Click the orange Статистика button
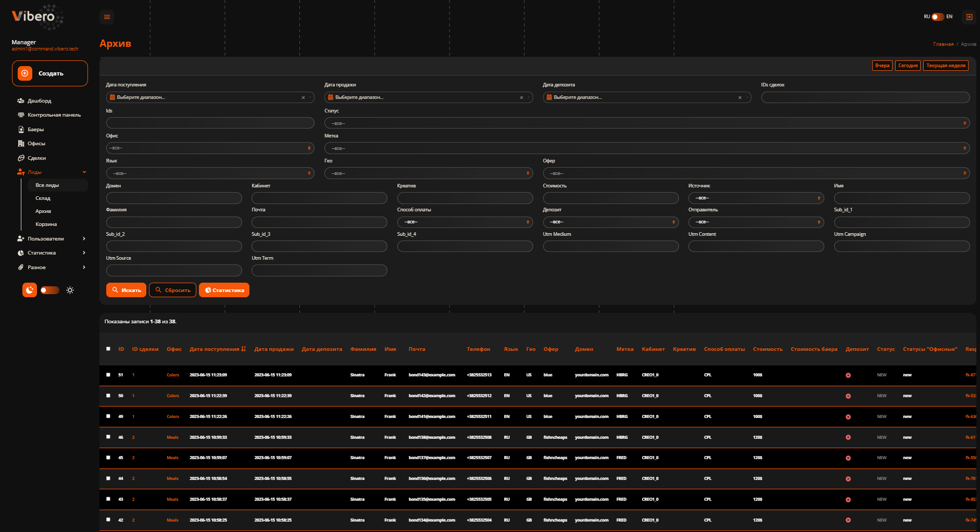 point(224,290)
